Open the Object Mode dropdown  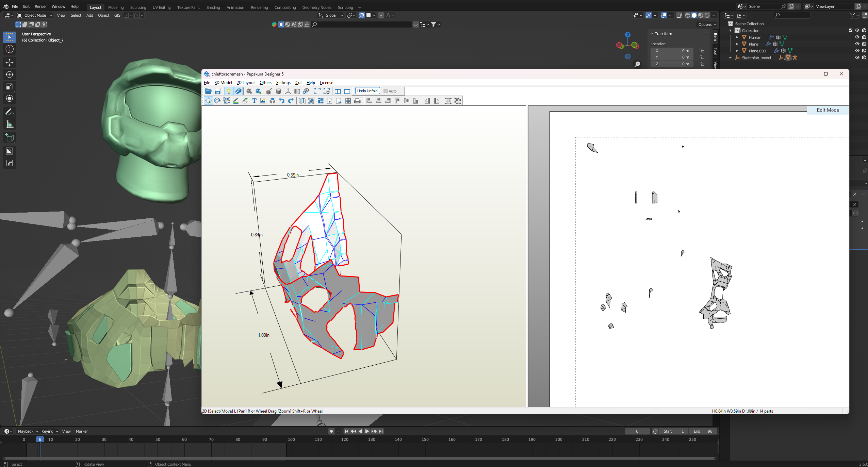(x=35, y=15)
